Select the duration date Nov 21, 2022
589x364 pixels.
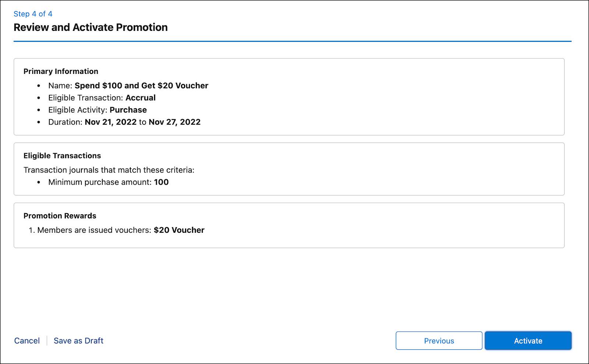tap(110, 122)
